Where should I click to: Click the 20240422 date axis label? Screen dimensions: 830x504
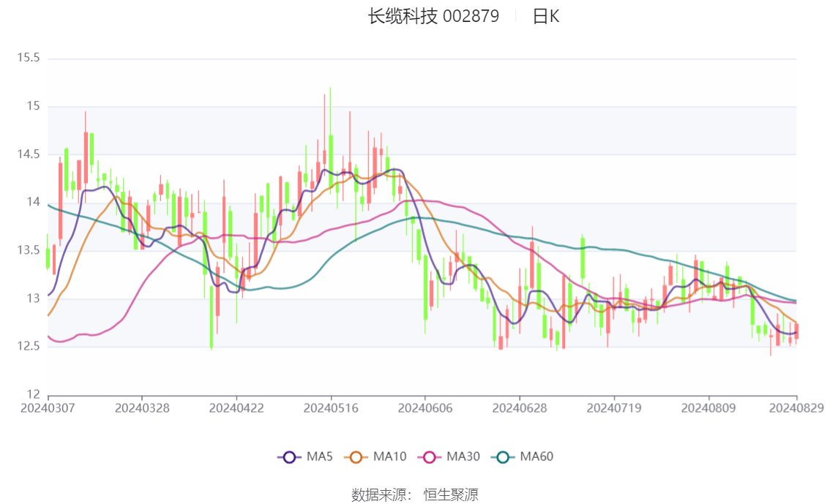236,407
